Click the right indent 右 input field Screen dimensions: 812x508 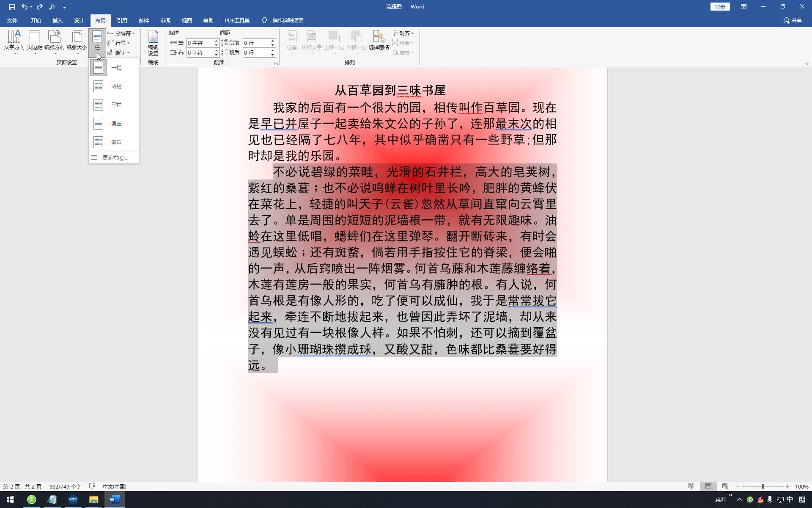point(200,52)
